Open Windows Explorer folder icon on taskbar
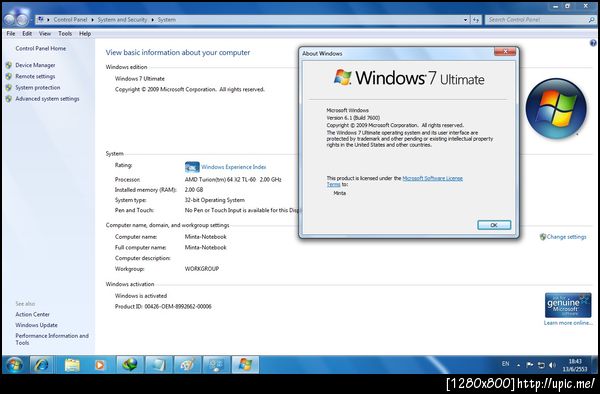Image resolution: width=600 pixels, height=394 pixels. 72,365
